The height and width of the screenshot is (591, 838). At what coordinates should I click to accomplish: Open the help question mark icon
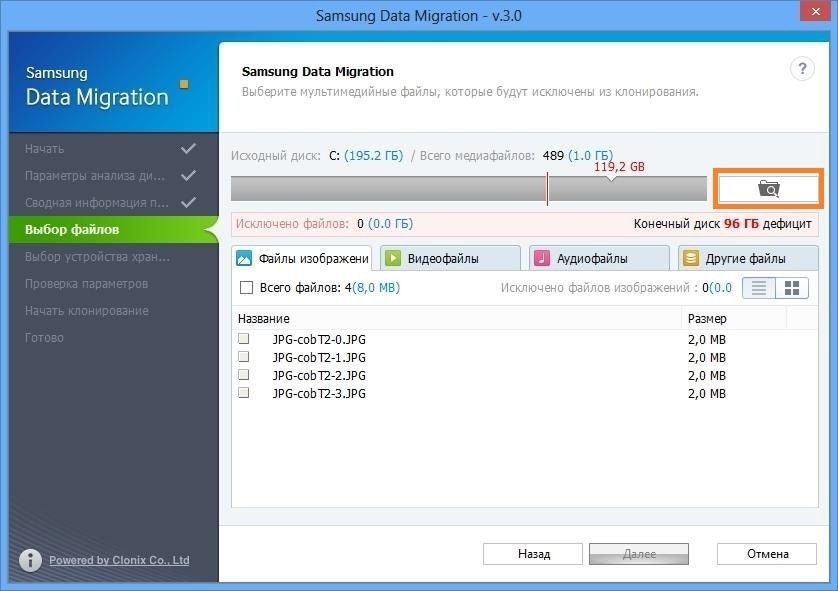pos(802,69)
